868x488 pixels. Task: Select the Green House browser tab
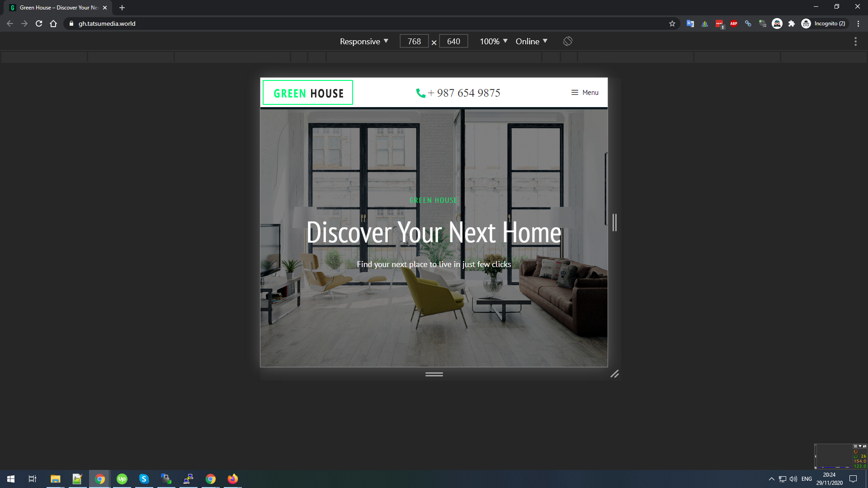57,7
